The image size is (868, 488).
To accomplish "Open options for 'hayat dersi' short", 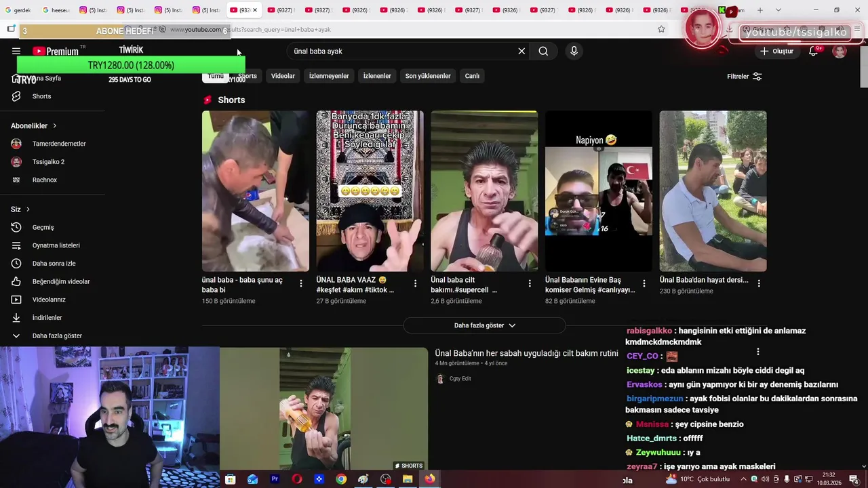I will coord(759,283).
